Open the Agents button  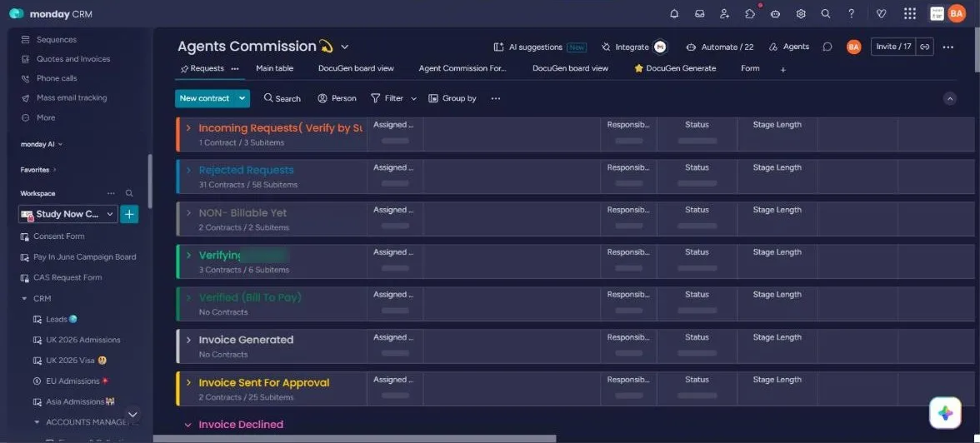788,47
